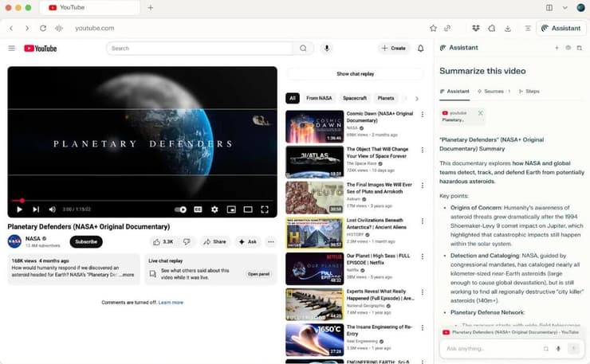Switch the player to theater mode

(x=248, y=209)
